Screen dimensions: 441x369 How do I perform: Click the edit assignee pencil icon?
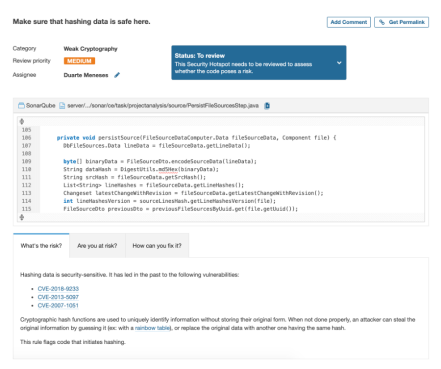point(117,75)
